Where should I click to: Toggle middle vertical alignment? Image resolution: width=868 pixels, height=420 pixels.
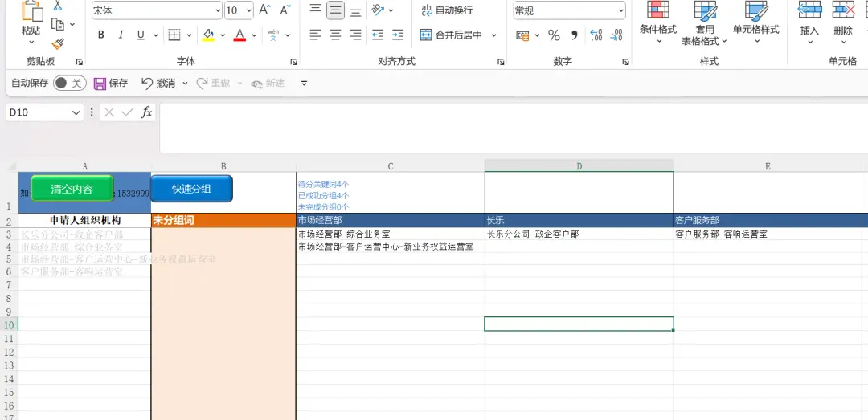pyautogui.click(x=335, y=10)
